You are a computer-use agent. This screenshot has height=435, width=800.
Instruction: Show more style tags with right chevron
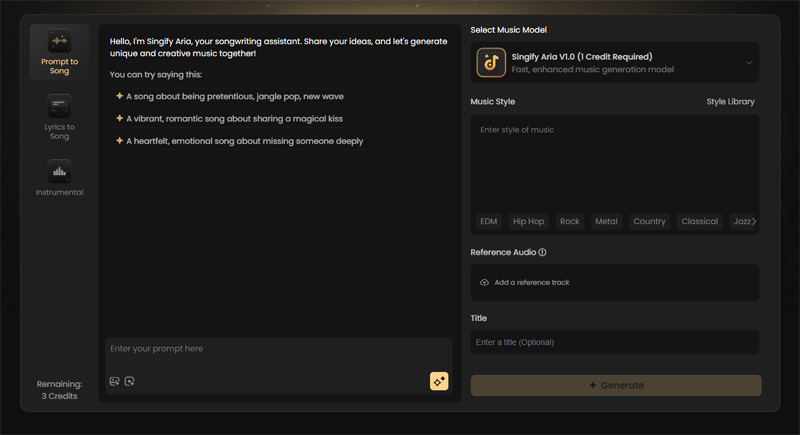coord(754,221)
